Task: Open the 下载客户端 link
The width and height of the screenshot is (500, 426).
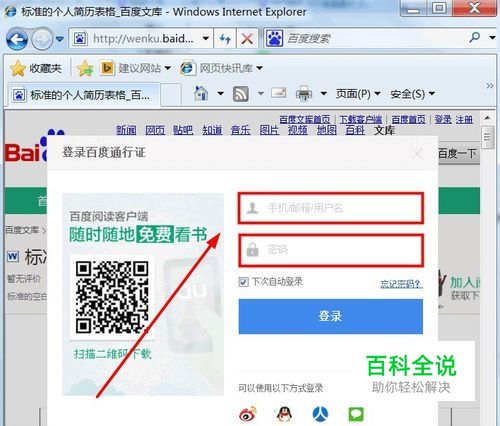Action: coord(361,120)
